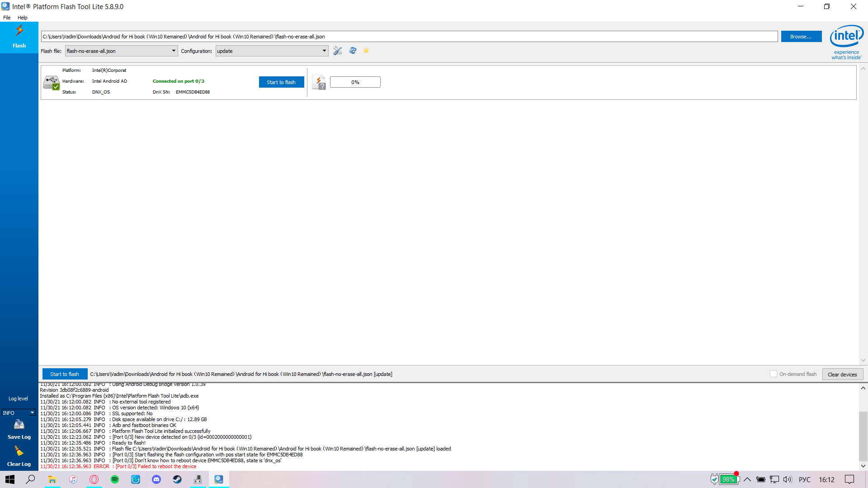Screen dimensions: 868x488
Task: Select the Flash tab in sidebar
Action: point(19,37)
